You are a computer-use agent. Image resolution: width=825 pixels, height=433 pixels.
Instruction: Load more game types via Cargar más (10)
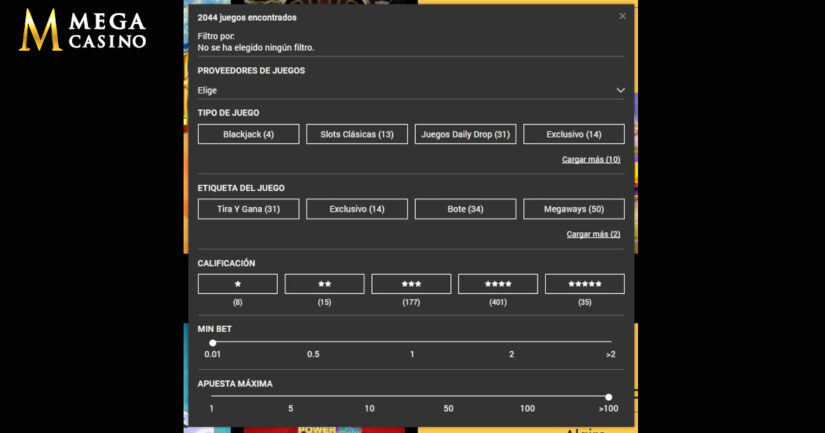(x=591, y=159)
